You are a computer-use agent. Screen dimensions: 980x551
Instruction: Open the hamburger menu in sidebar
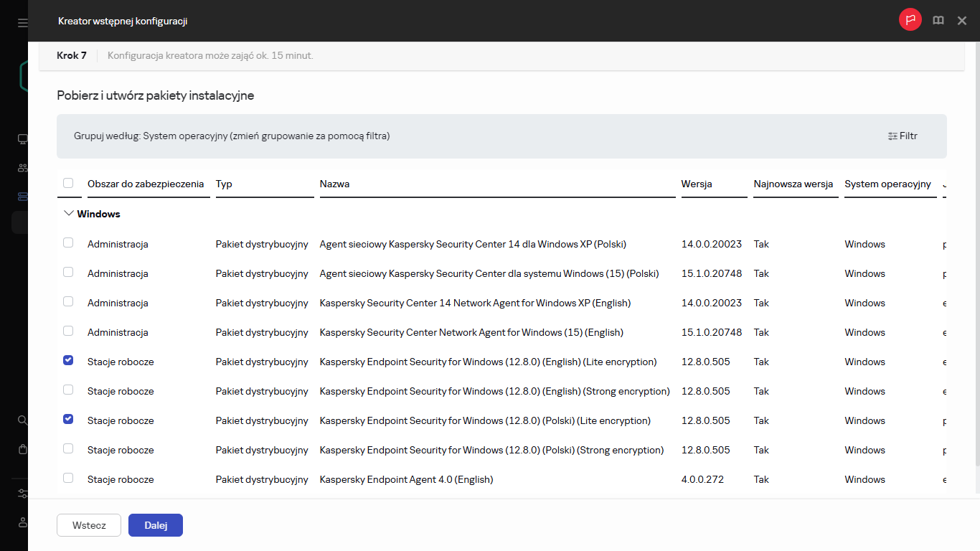pyautogui.click(x=22, y=23)
